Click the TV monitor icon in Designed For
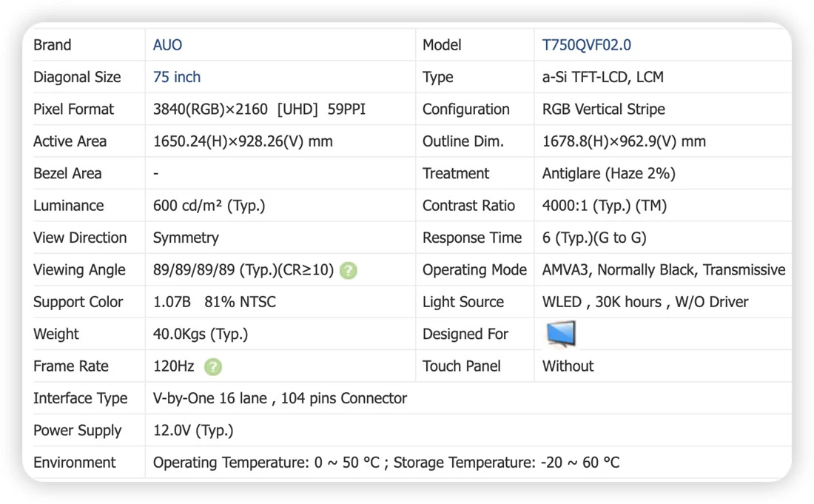This screenshot has height=504, width=814. click(561, 334)
